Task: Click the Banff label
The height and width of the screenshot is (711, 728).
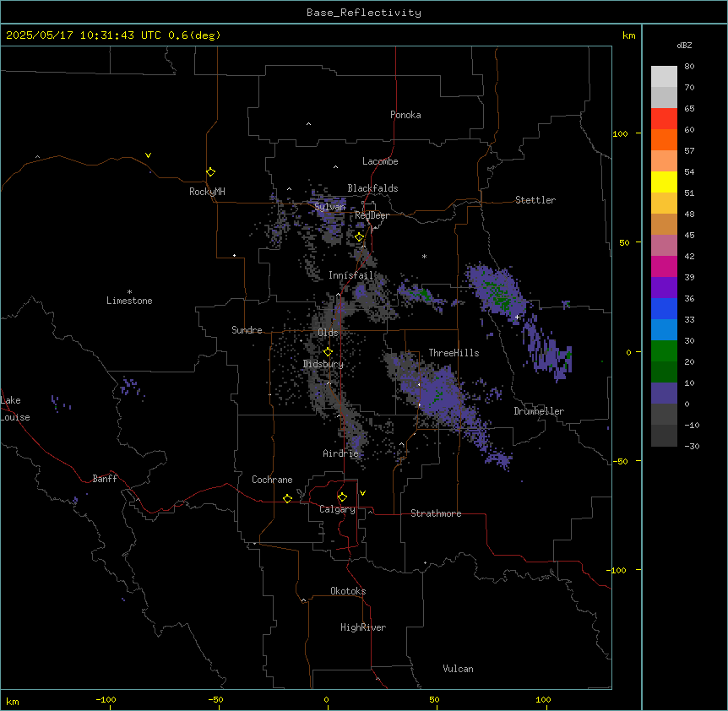Action: point(105,479)
